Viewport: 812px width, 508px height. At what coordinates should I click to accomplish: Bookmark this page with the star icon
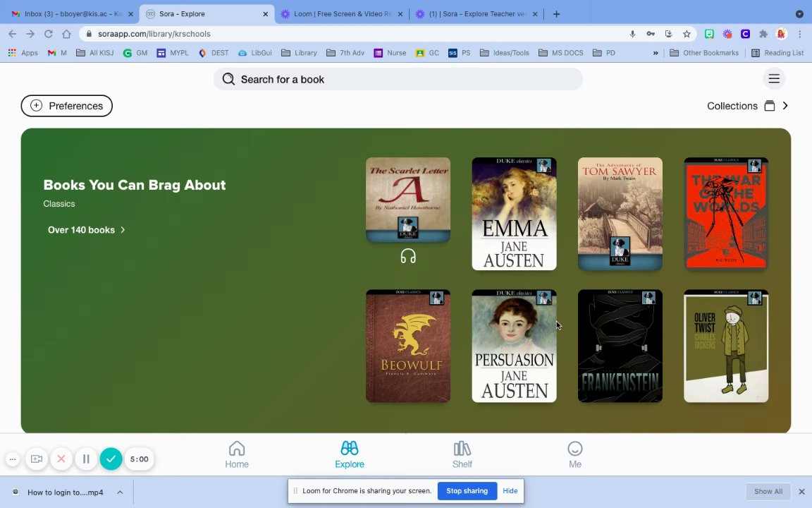687,34
